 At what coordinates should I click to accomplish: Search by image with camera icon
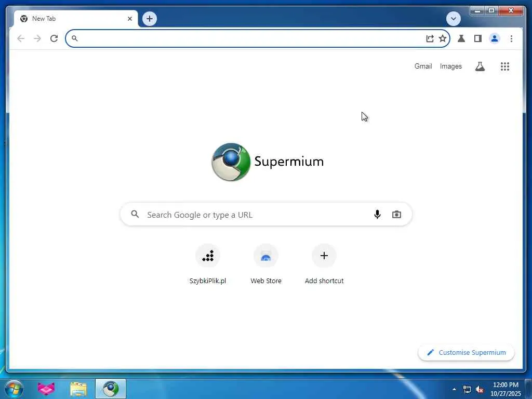(x=396, y=215)
